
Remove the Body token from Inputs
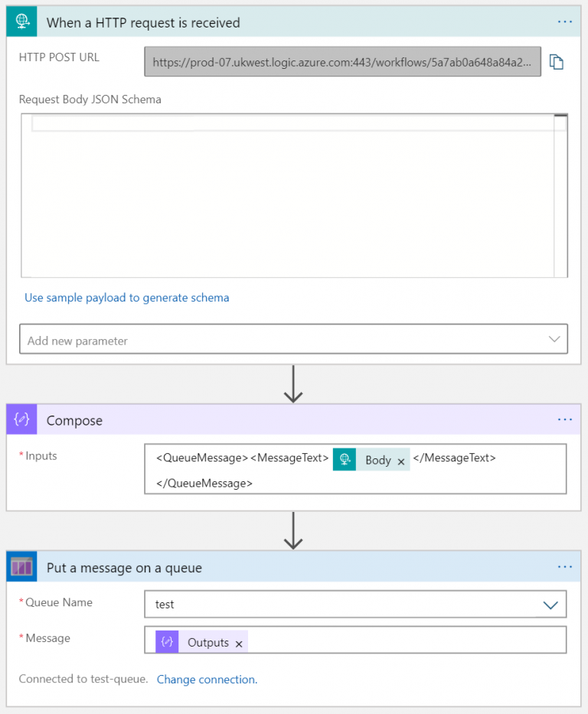402,460
